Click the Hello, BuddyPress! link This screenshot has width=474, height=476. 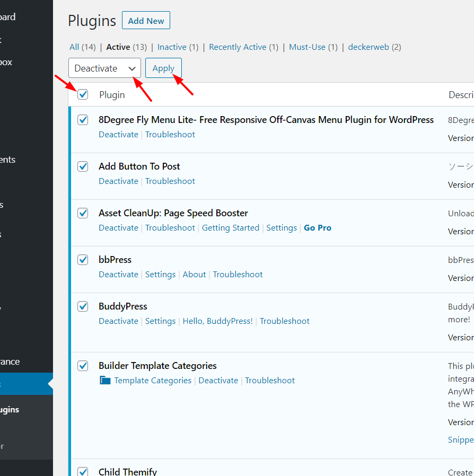coord(218,321)
